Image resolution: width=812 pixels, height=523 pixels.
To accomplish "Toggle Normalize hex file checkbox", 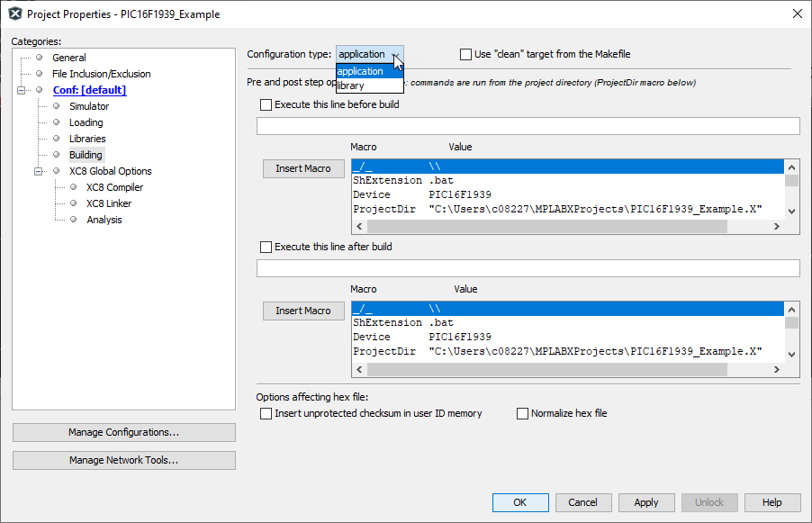I will pos(522,414).
